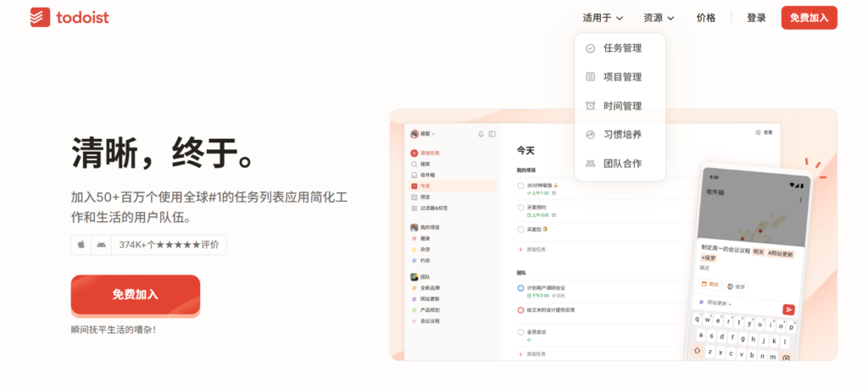Collapse the 适用于 dropdown menu
This screenshot has width=868, height=389.
point(603,18)
